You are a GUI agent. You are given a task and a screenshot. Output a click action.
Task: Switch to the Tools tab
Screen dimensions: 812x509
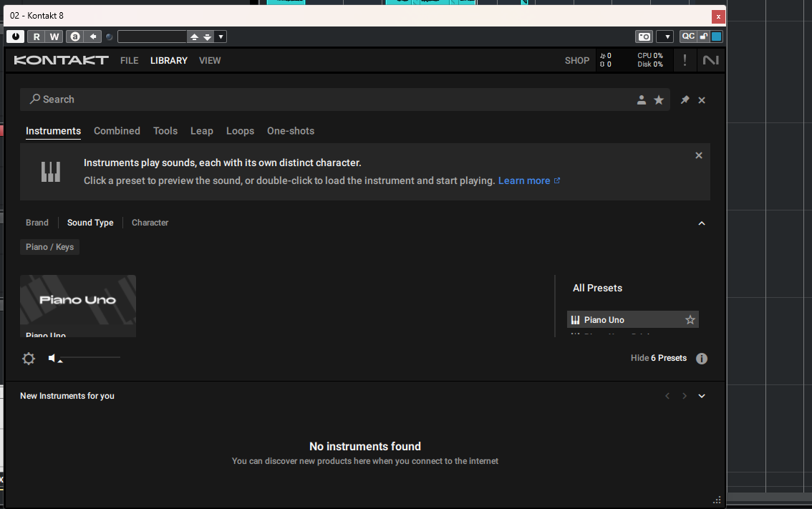click(165, 131)
